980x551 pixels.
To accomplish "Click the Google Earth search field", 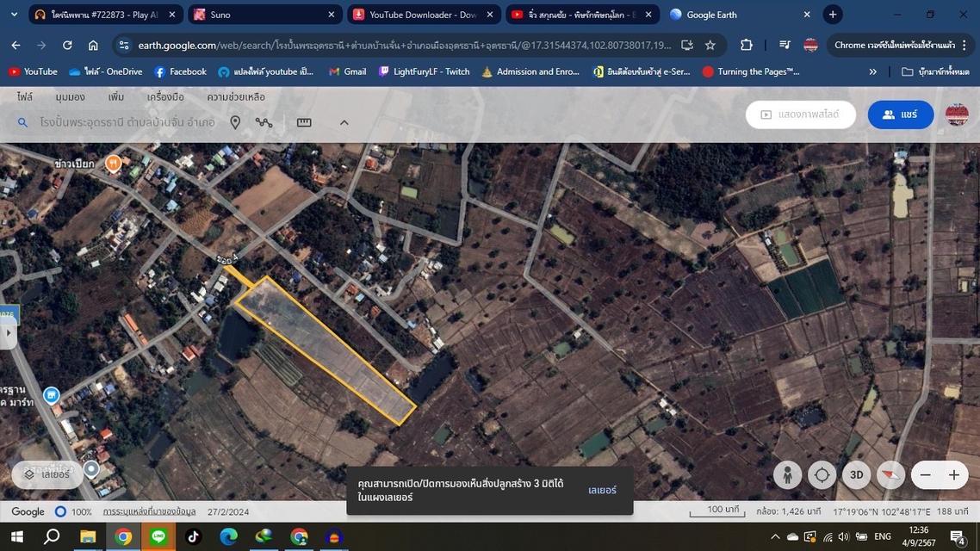I will click(127, 122).
